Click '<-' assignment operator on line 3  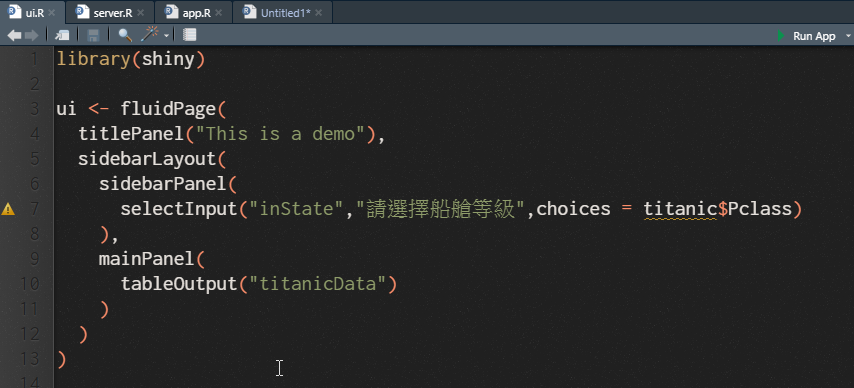pyautogui.click(x=99, y=109)
